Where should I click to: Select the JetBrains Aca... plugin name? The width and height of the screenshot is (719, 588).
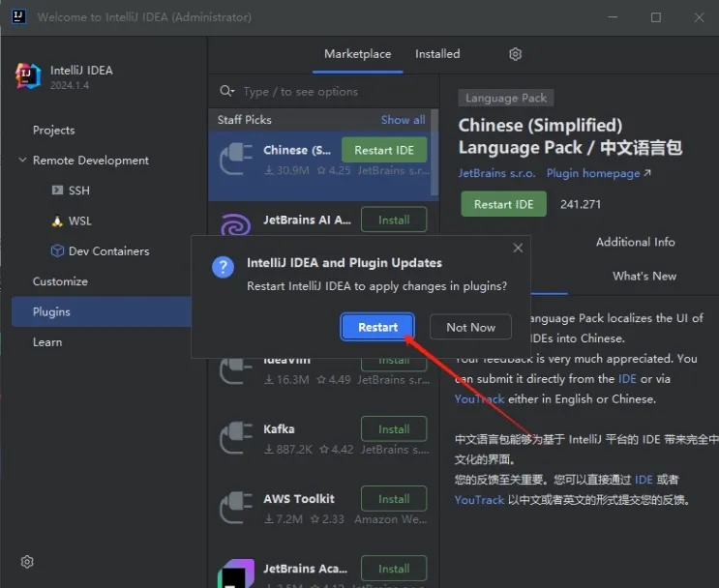(x=306, y=569)
